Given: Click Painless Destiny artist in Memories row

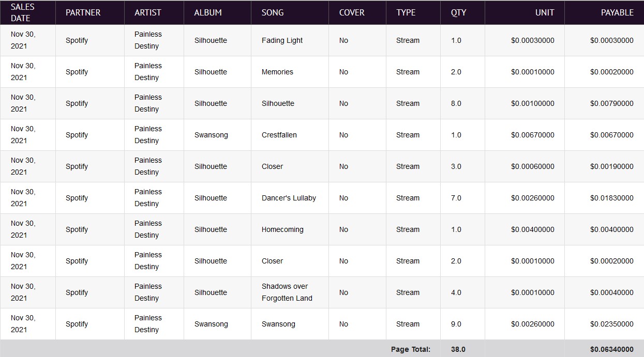Looking at the screenshot, I should (148, 72).
